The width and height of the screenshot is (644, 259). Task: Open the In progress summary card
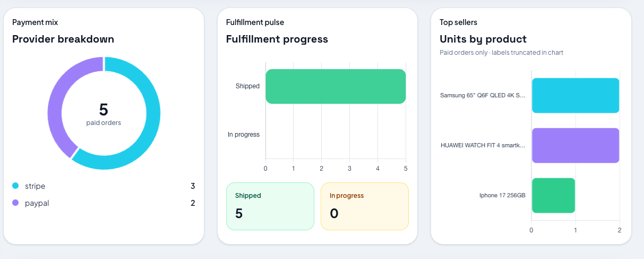tap(364, 206)
